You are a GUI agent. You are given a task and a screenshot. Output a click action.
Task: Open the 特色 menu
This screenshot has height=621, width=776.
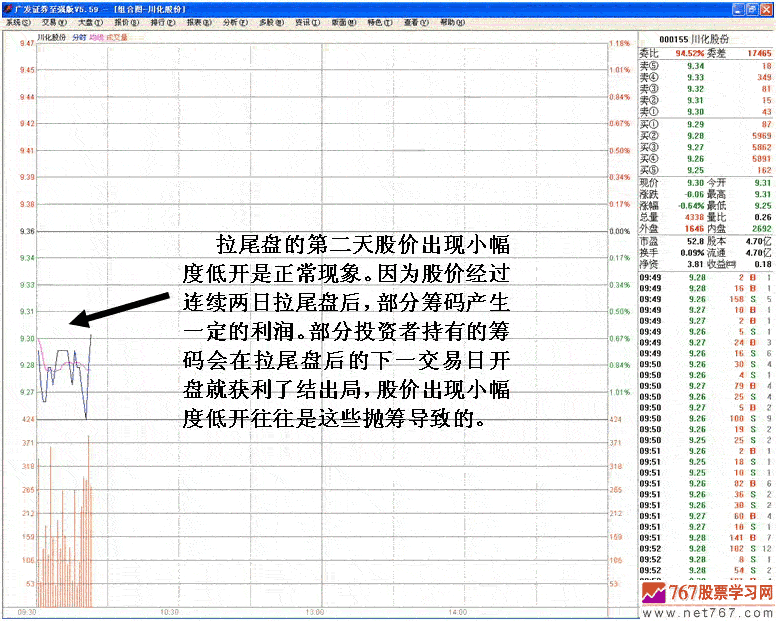click(x=375, y=21)
